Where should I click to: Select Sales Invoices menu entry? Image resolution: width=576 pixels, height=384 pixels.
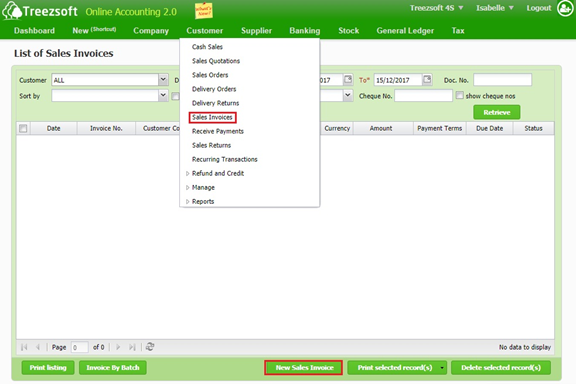tap(212, 117)
